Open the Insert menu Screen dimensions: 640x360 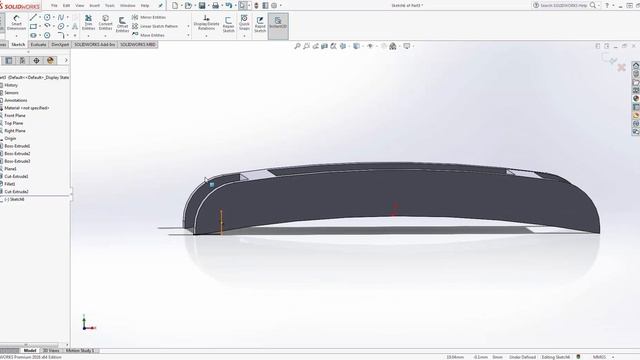[x=94, y=6]
